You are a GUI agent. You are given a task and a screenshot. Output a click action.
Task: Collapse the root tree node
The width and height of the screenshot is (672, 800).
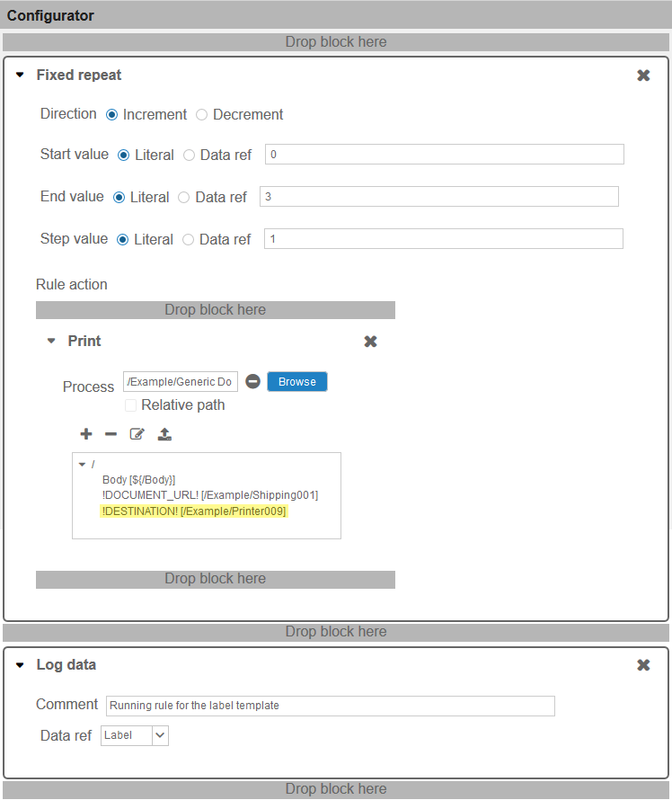pos(82,465)
